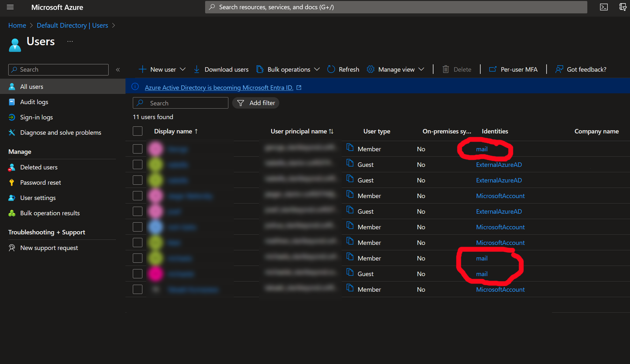630x364 pixels.
Task: Go to Home breadcrumb
Action: [17, 25]
